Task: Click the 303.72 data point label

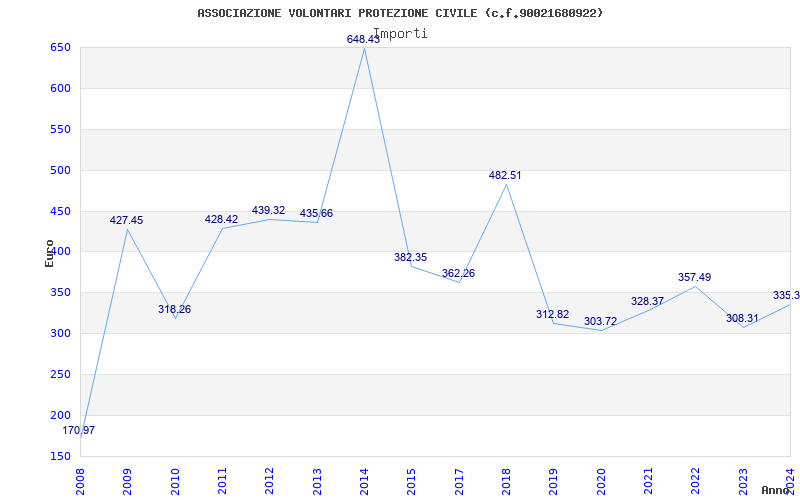Action: click(601, 321)
